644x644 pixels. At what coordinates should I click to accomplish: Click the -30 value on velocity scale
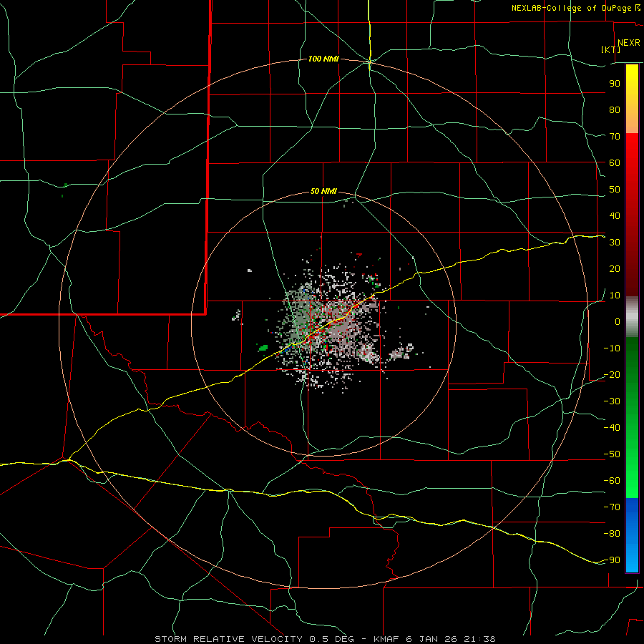[612, 401]
